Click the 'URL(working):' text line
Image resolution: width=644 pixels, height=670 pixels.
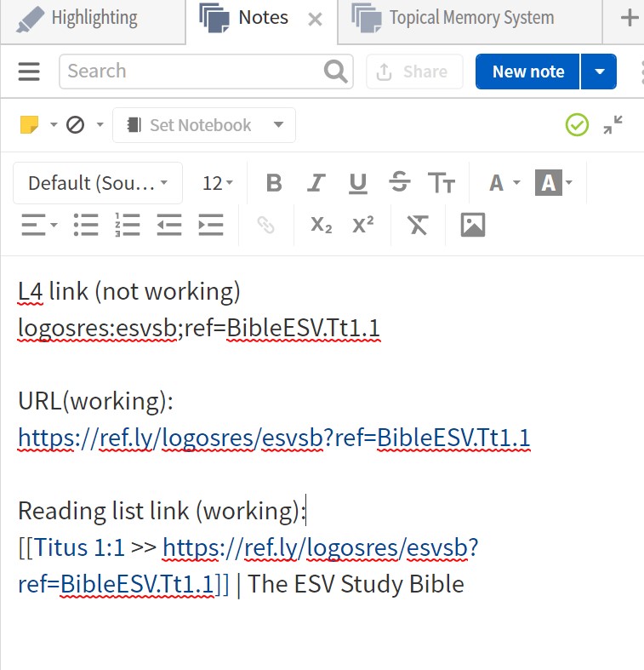coord(95,401)
